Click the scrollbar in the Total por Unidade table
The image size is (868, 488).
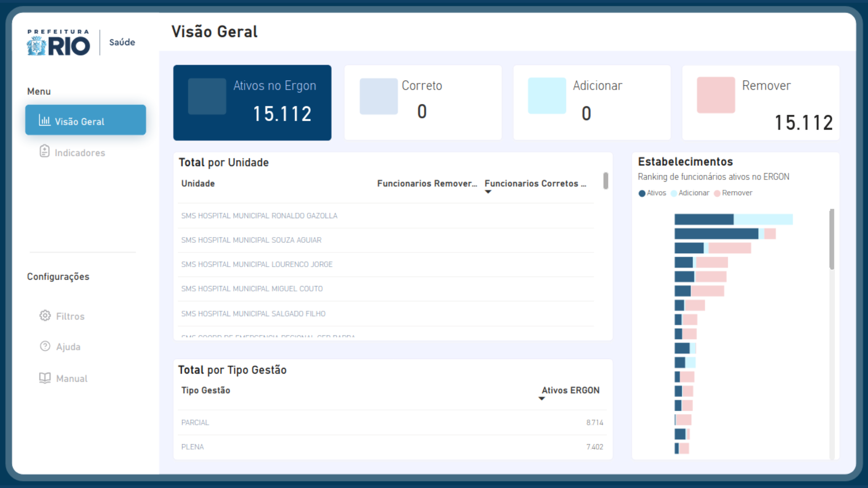[606, 181]
